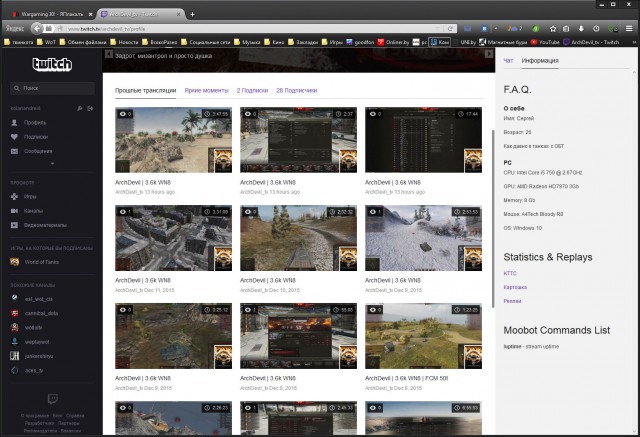Image resolution: width=640 pixels, height=437 pixels.
Task: Open the КТТС statistics link
Action: pyautogui.click(x=510, y=273)
